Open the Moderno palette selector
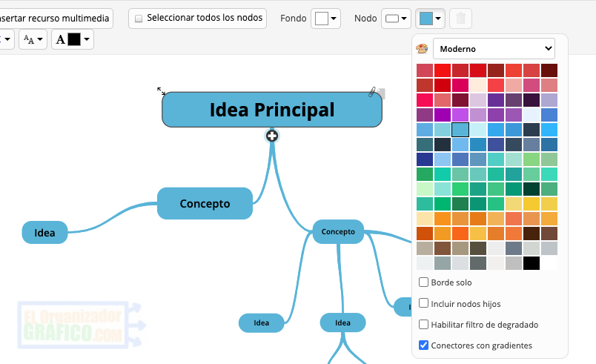Screen dimensions: 596x364 [x=494, y=49]
